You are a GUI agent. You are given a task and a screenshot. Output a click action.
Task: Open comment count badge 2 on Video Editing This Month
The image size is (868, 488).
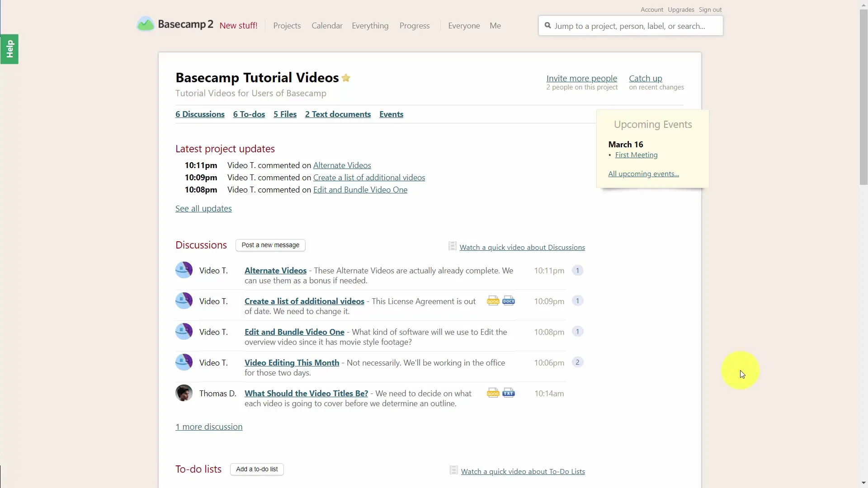tap(577, 362)
